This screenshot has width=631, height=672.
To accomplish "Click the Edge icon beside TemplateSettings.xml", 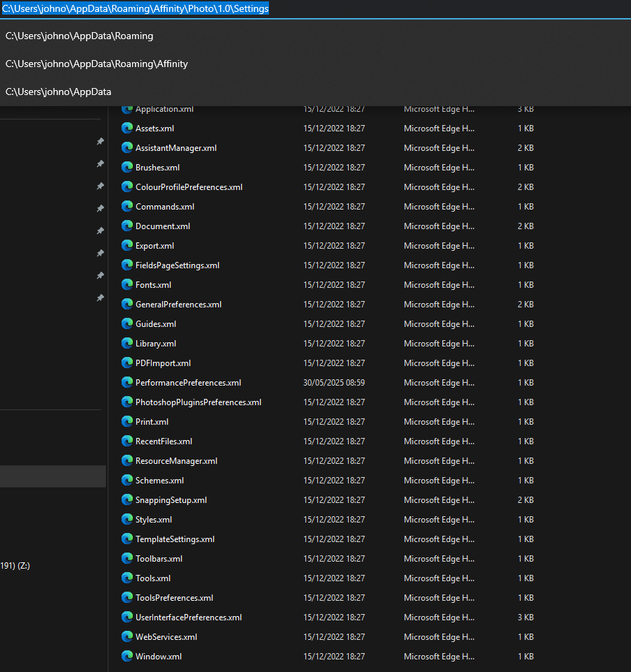I will (127, 539).
